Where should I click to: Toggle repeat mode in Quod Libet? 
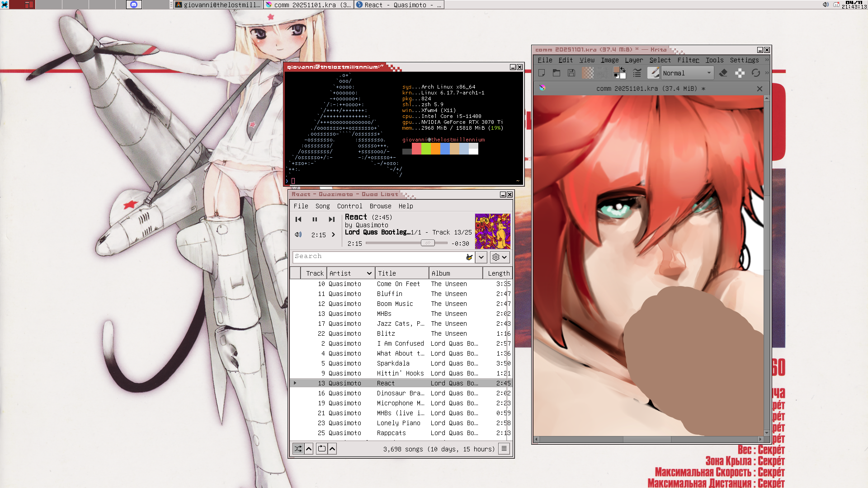[x=321, y=449]
